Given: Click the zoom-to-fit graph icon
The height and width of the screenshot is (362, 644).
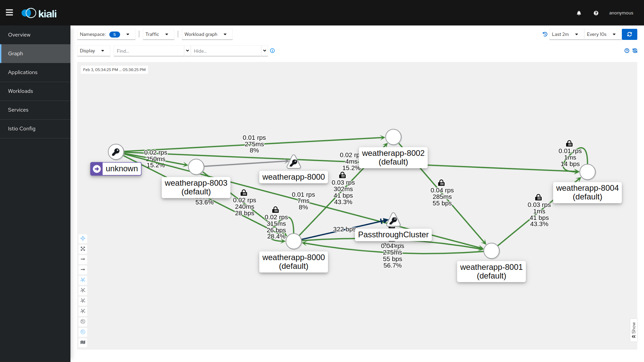Looking at the screenshot, I should (83, 249).
